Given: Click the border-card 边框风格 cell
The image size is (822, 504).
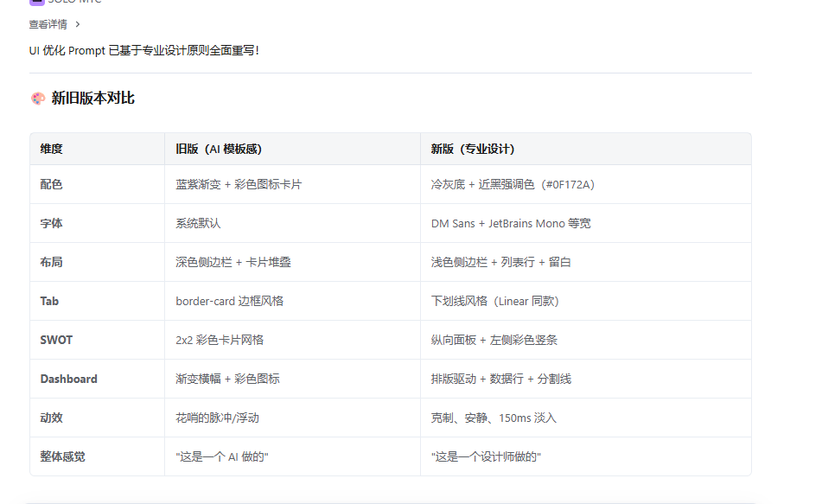Looking at the screenshot, I should (229, 301).
